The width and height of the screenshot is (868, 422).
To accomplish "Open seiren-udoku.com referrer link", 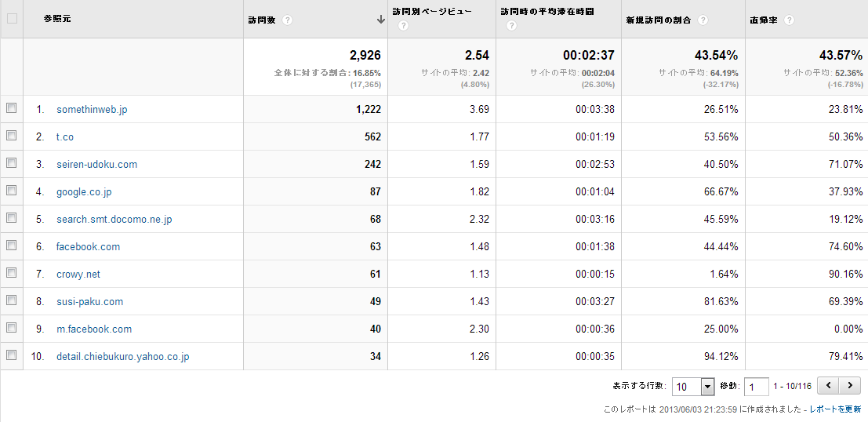I will point(96,165).
